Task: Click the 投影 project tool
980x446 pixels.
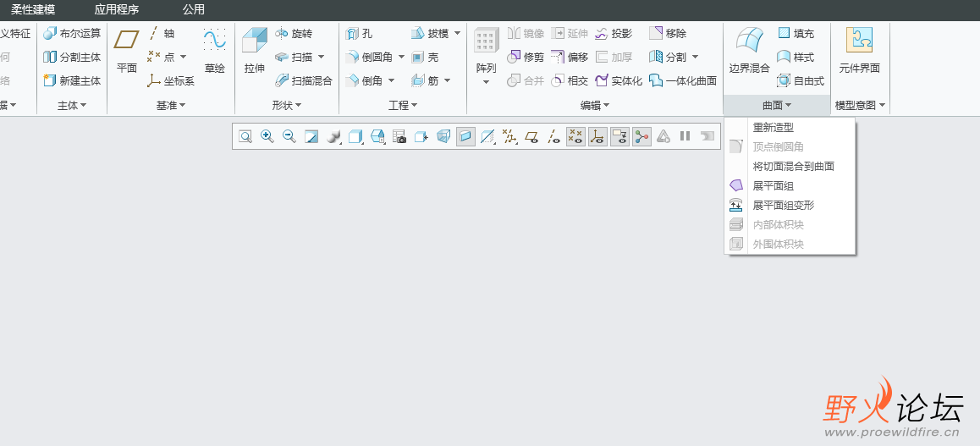Action: point(614,33)
